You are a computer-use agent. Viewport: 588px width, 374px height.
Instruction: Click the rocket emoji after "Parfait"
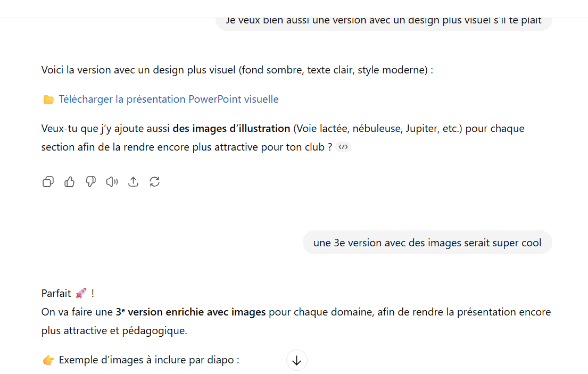pos(81,294)
